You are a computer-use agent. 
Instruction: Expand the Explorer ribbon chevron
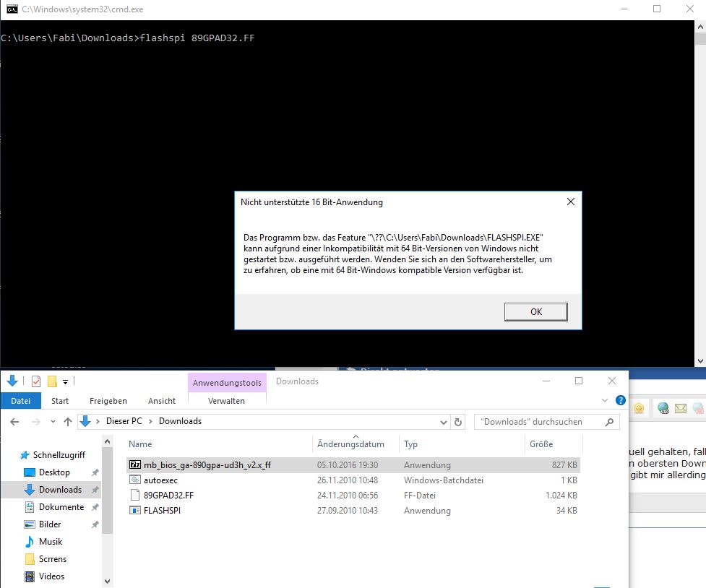coord(605,400)
